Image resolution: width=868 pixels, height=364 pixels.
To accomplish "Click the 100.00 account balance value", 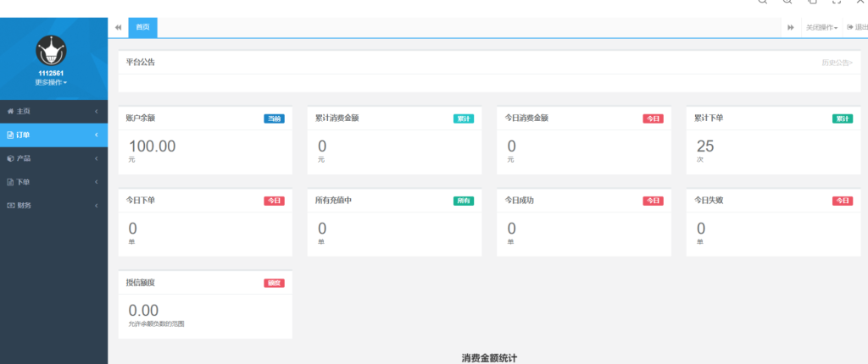I will click(153, 146).
